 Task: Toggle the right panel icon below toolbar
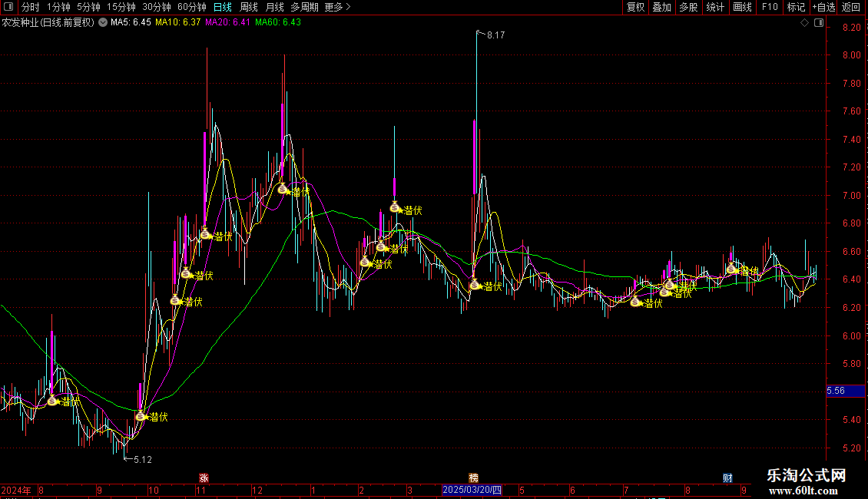[818, 23]
